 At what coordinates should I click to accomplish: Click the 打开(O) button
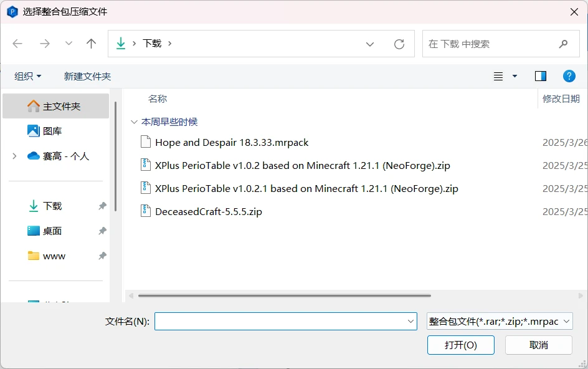[460, 345]
